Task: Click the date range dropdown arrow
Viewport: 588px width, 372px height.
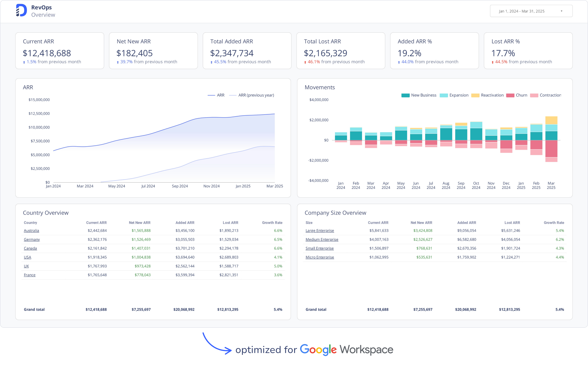Action: click(561, 11)
